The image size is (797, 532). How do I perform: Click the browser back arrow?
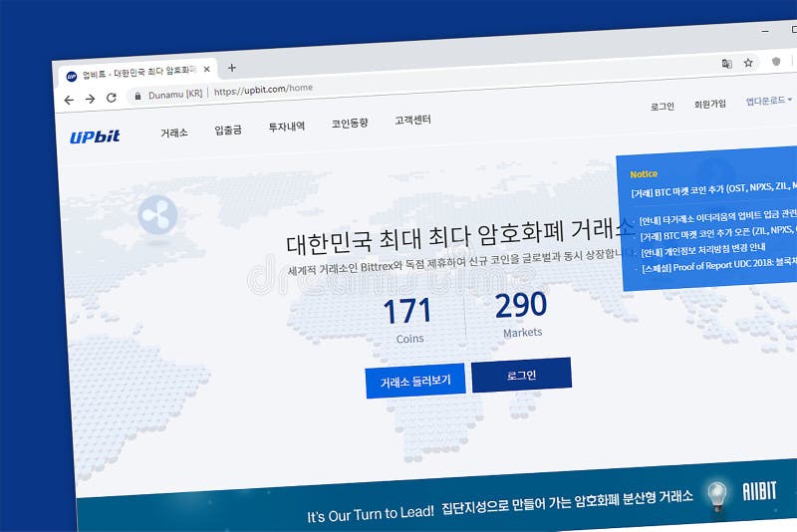click(69, 100)
